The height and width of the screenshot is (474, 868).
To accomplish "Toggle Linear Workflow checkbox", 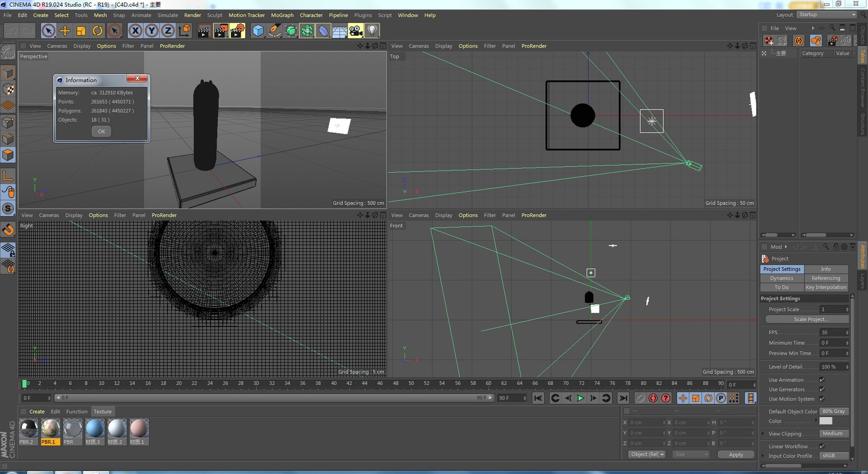I will point(822,446).
